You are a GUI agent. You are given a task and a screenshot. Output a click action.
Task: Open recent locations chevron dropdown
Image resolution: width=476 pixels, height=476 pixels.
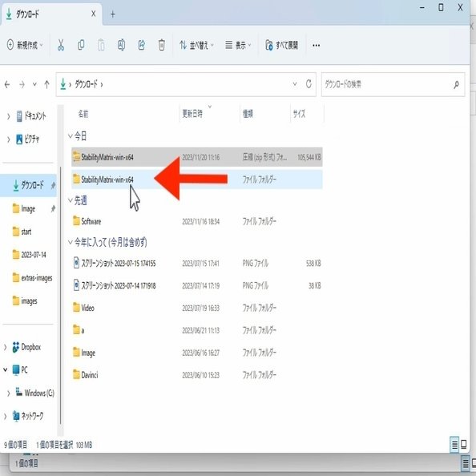tap(34, 84)
